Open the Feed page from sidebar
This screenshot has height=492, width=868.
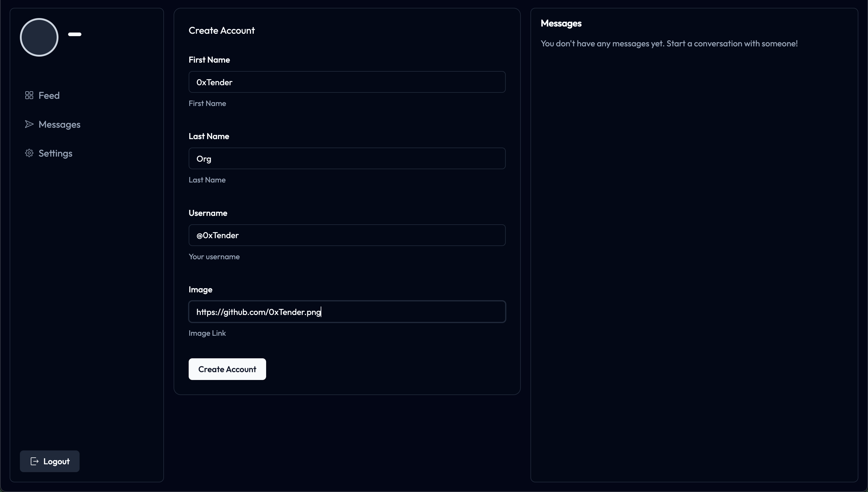click(x=49, y=95)
